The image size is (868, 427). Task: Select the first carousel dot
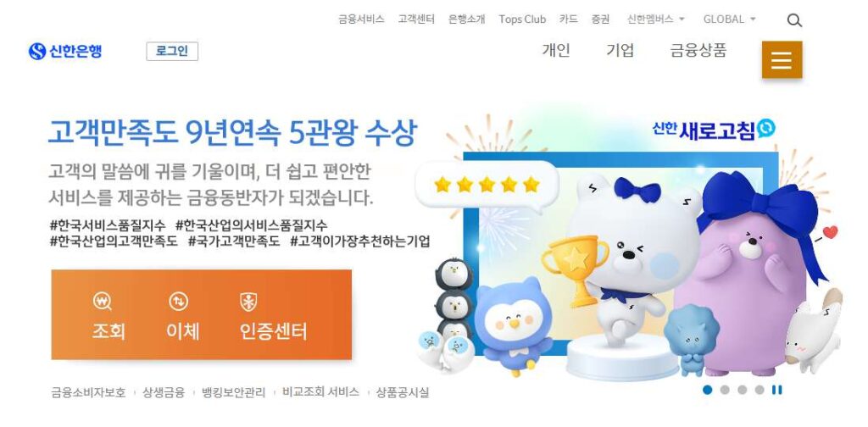point(707,390)
